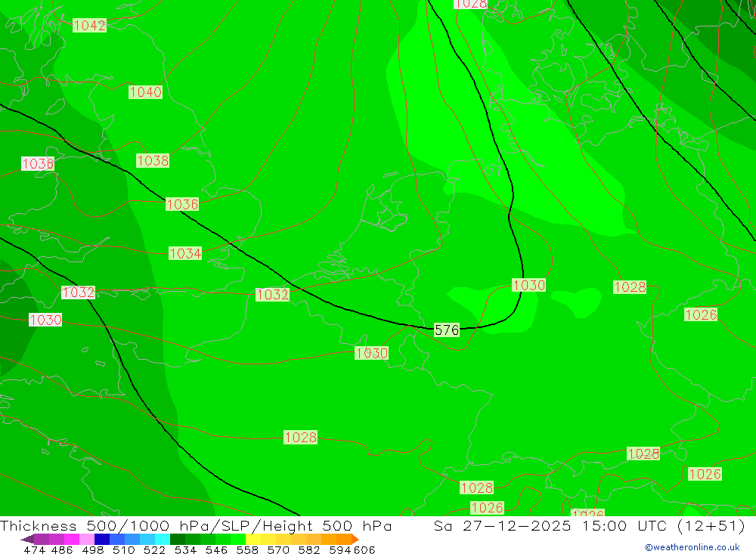Pick the light pink legend swatch
Screen dimensions: 756x554
[x=87, y=539]
